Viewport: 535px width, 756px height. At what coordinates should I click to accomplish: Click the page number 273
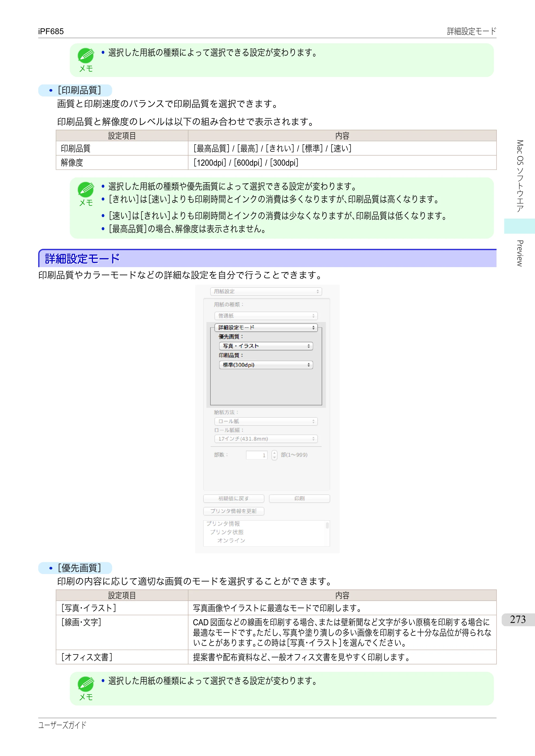tap(518, 620)
